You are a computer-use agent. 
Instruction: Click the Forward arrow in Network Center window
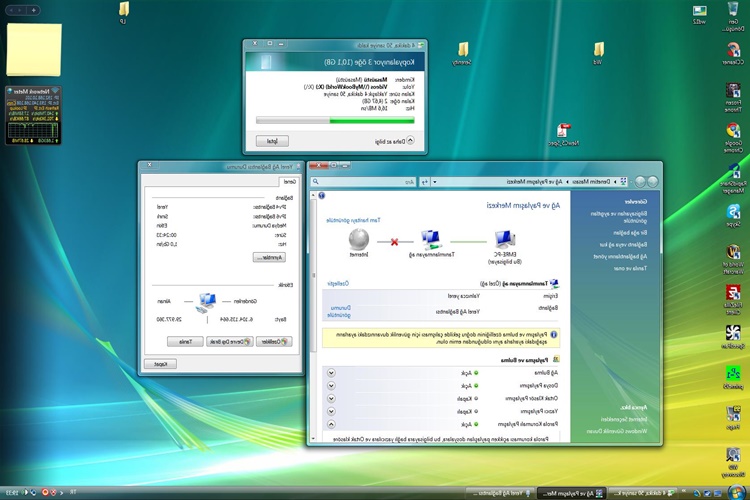click(640, 181)
